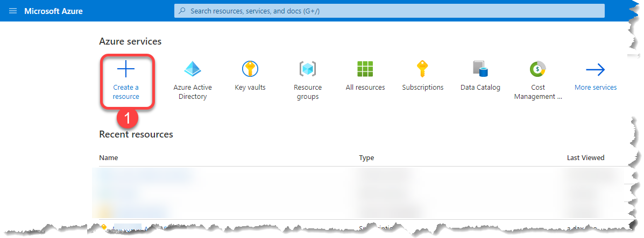Open the hamburger portal menu
Image resolution: width=644 pixels, height=238 pixels.
[13, 11]
